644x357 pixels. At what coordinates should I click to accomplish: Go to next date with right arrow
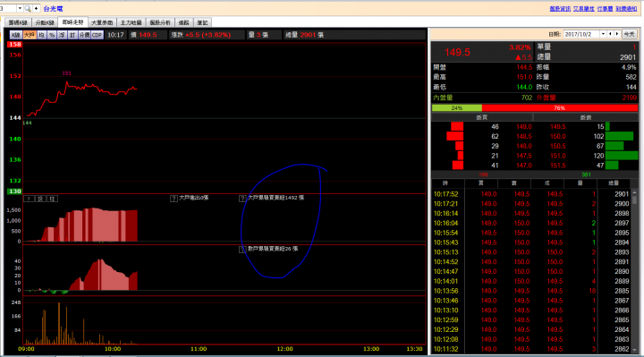(617, 34)
